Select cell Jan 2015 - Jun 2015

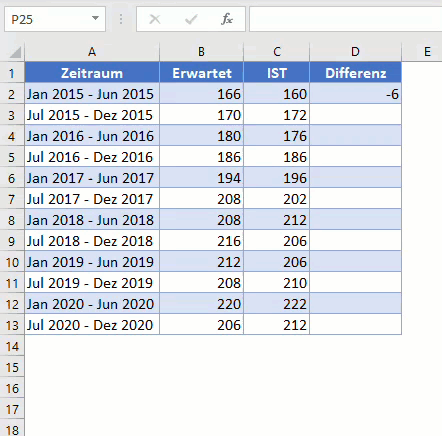tap(92, 94)
